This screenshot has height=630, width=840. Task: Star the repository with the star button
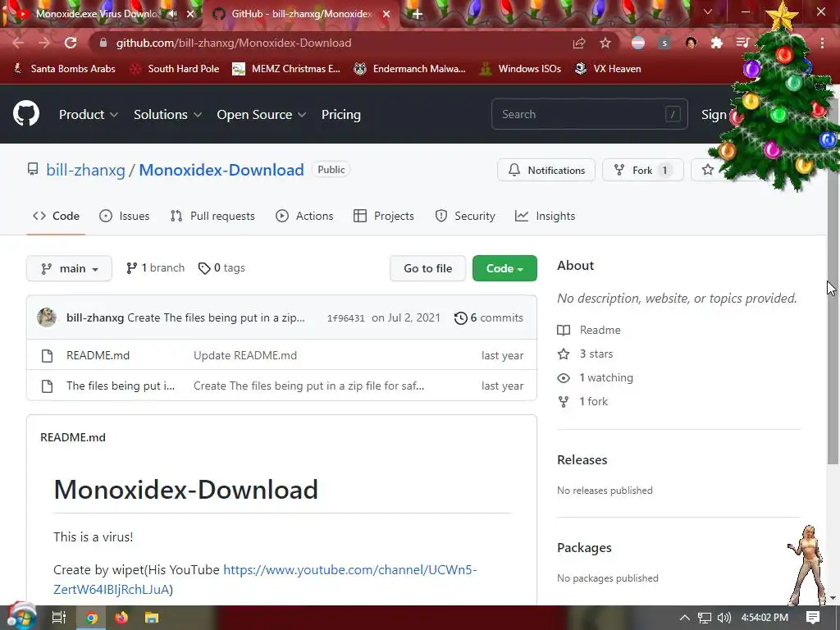pyautogui.click(x=708, y=171)
